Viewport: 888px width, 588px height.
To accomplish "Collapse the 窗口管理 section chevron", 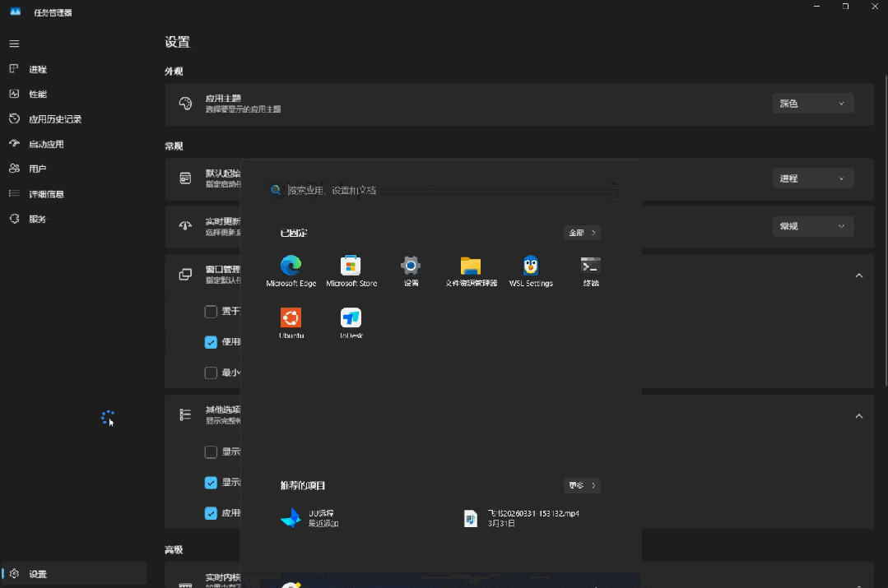I will (858, 275).
